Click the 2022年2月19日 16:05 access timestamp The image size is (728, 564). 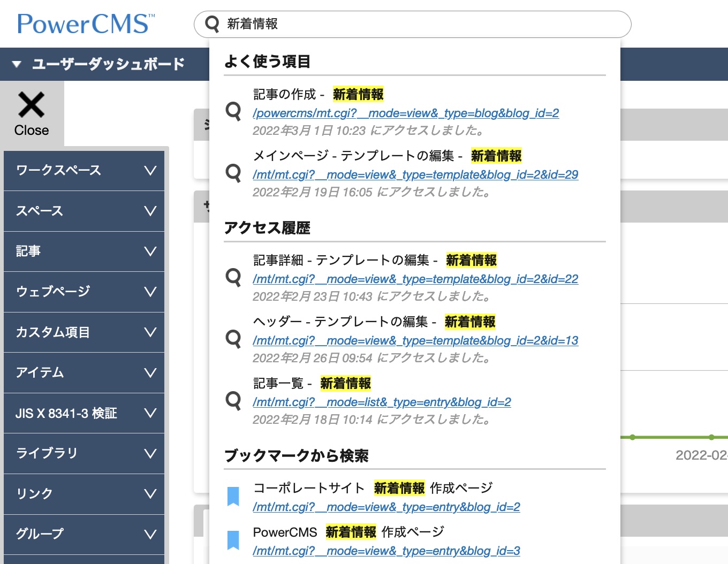point(372,192)
